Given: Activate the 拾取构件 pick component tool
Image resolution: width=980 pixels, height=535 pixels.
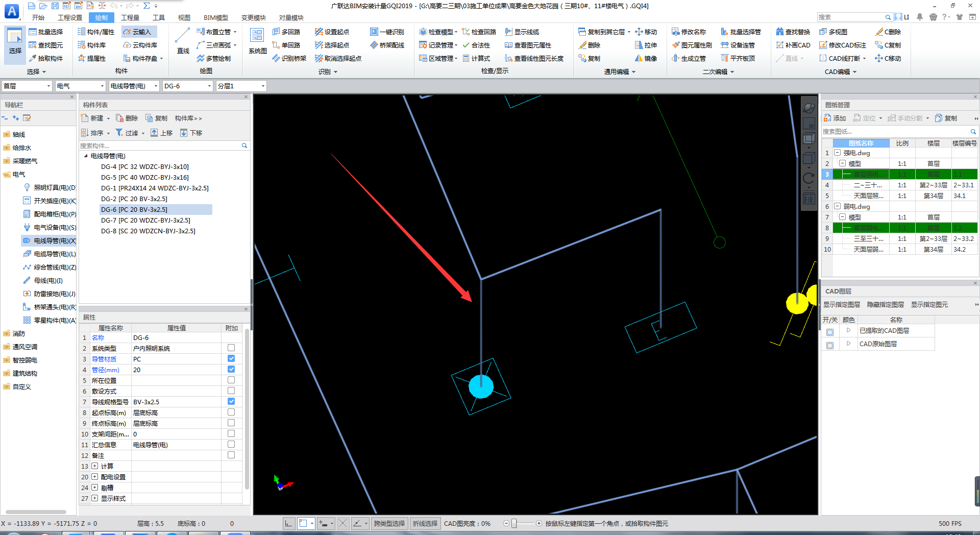Looking at the screenshot, I should click(46, 58).
